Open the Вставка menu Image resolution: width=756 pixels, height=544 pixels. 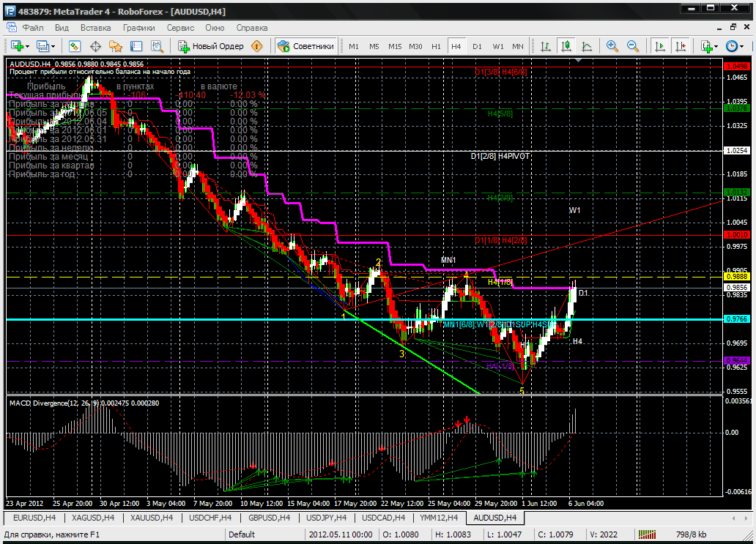95,28
